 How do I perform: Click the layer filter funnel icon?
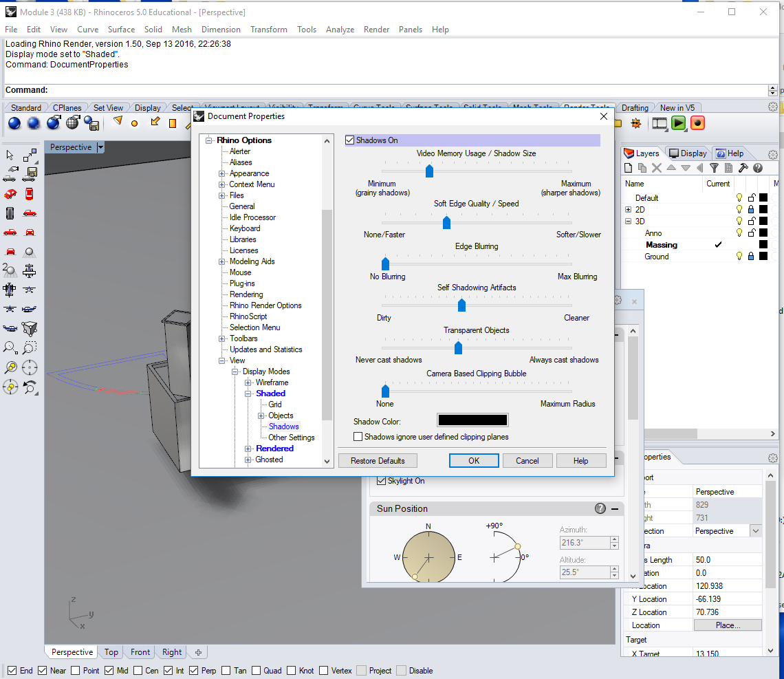click(714, 168)
